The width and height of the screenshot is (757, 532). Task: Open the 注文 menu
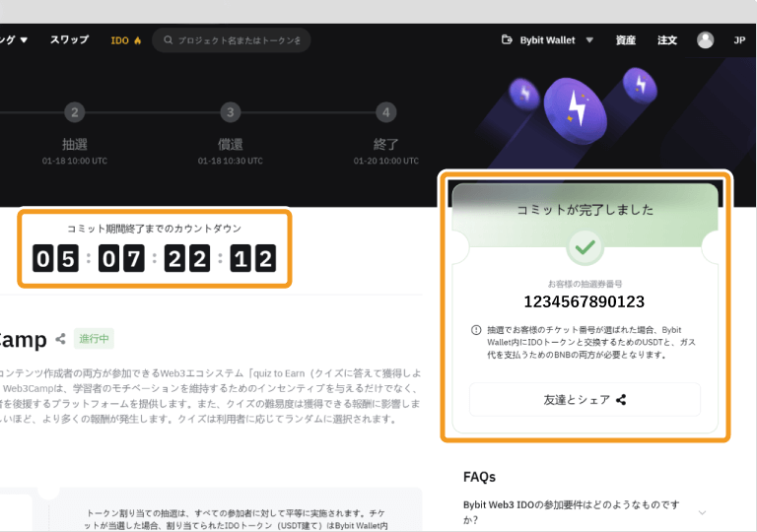pyautogui.click(x=666, y=40)
